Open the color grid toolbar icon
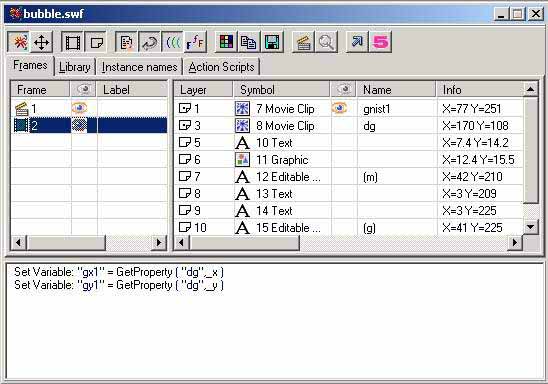 226,43
